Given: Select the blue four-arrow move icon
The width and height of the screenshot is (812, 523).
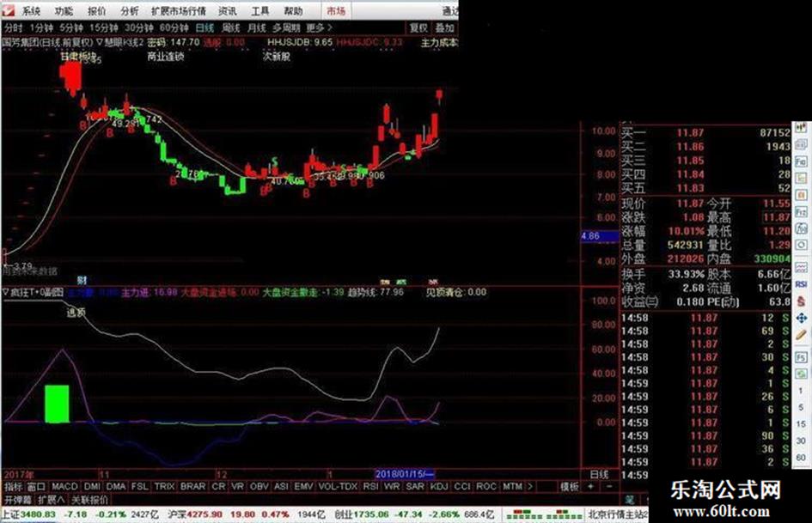Looking at the screenshot, I should pos(802,318).
